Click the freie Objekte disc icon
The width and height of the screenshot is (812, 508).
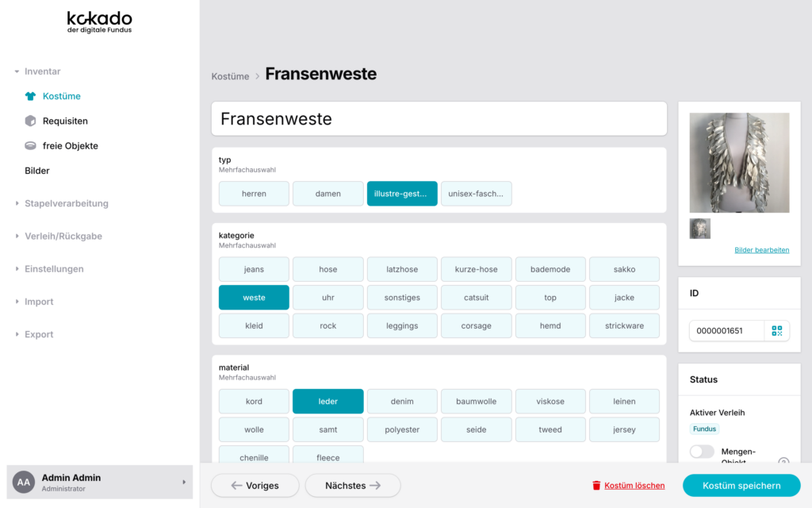pyautogui.click(x=31, y=146)
